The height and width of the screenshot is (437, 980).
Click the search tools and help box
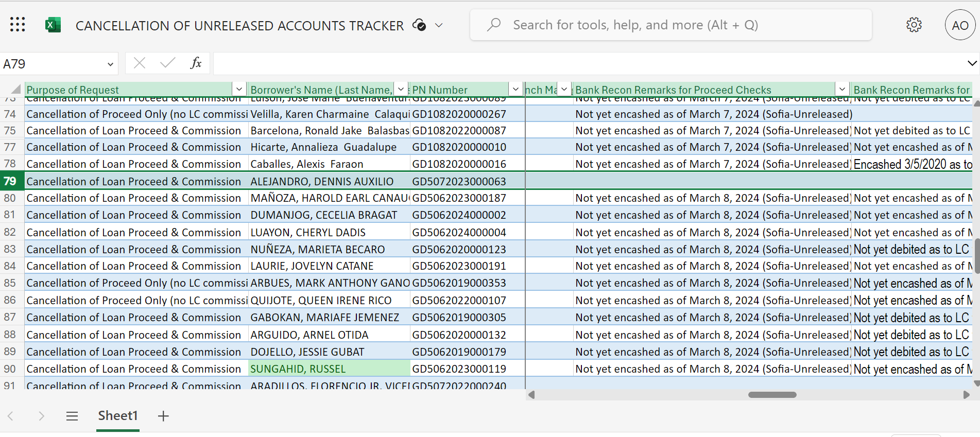click(670, 25)
